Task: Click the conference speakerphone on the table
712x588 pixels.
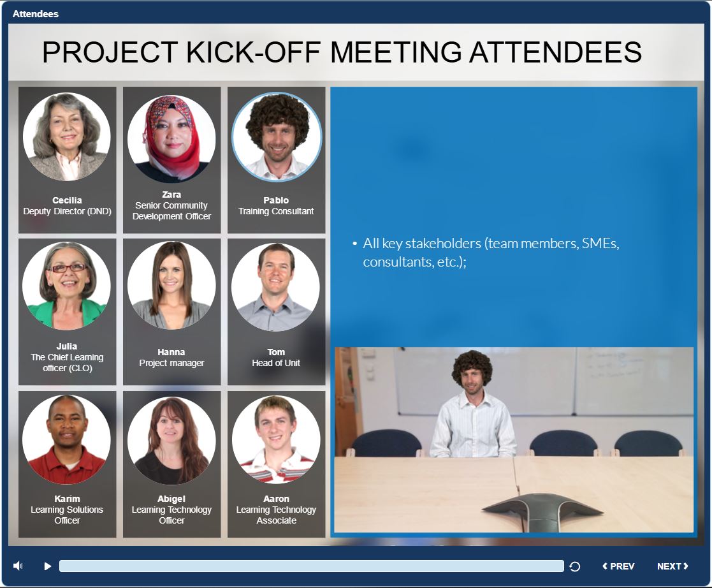Action: (542, 510)
